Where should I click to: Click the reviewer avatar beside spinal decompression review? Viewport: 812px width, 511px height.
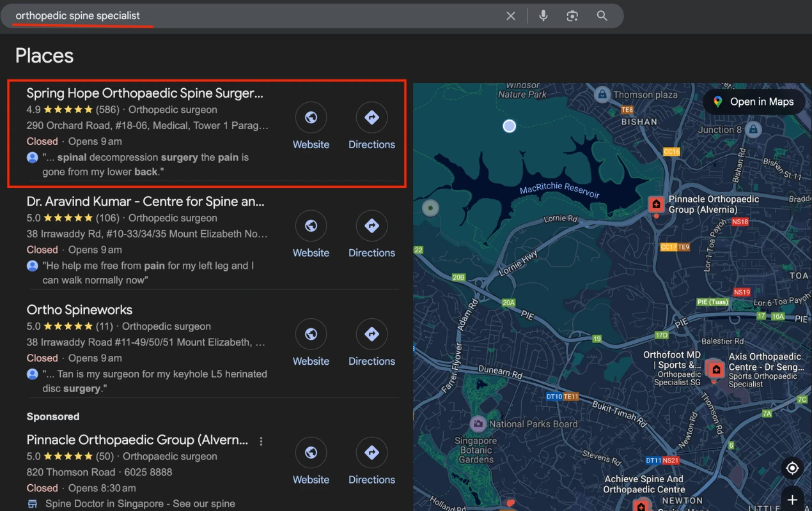pyautogui.click(x=33, y=157)
